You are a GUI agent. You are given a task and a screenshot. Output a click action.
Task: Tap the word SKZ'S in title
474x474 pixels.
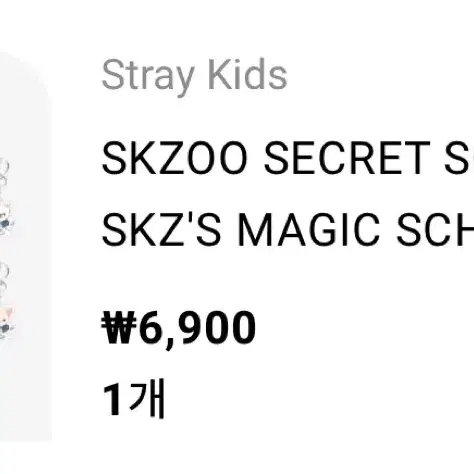[161, 230]
